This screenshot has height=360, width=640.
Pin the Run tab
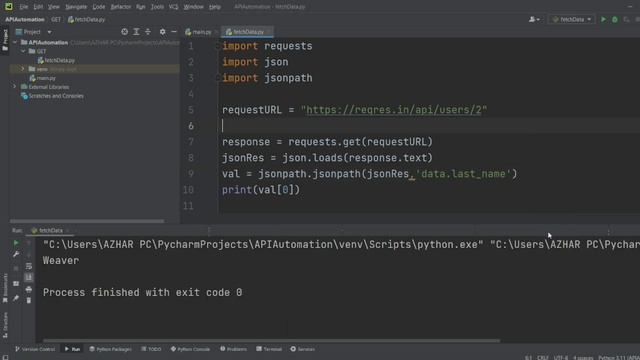16,298
